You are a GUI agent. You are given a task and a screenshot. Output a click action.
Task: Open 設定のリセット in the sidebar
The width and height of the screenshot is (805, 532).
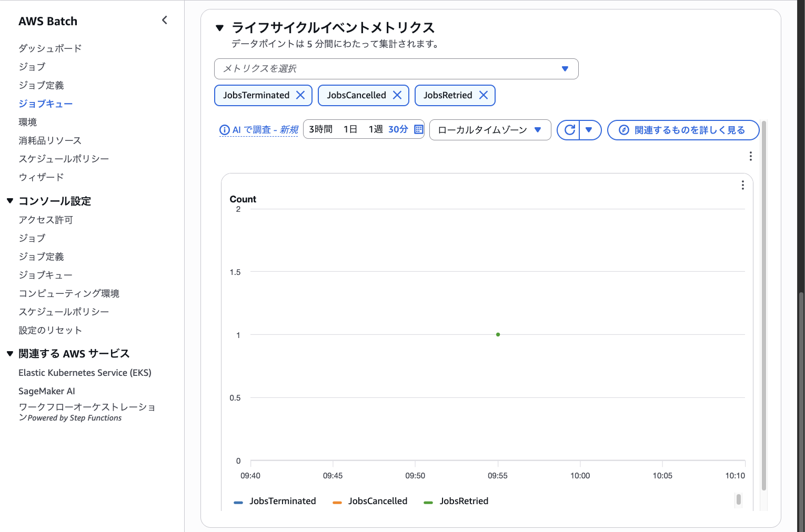(x=51, y=330)
